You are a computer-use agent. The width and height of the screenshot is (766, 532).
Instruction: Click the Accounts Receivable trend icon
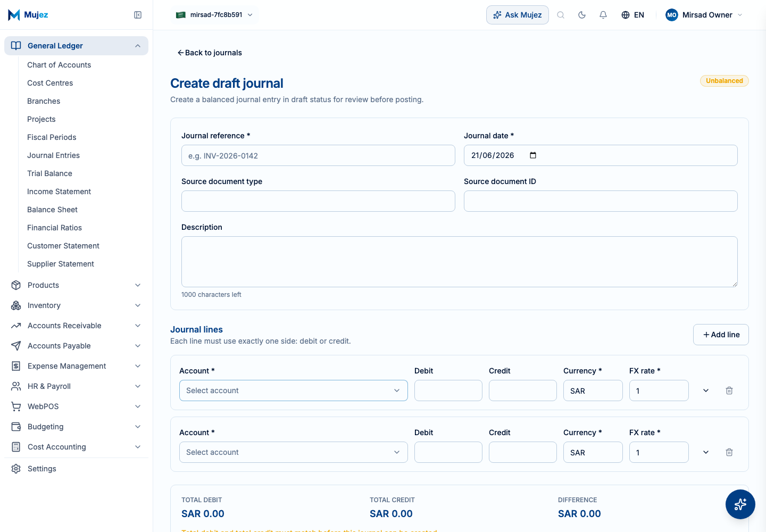[16, 326]
